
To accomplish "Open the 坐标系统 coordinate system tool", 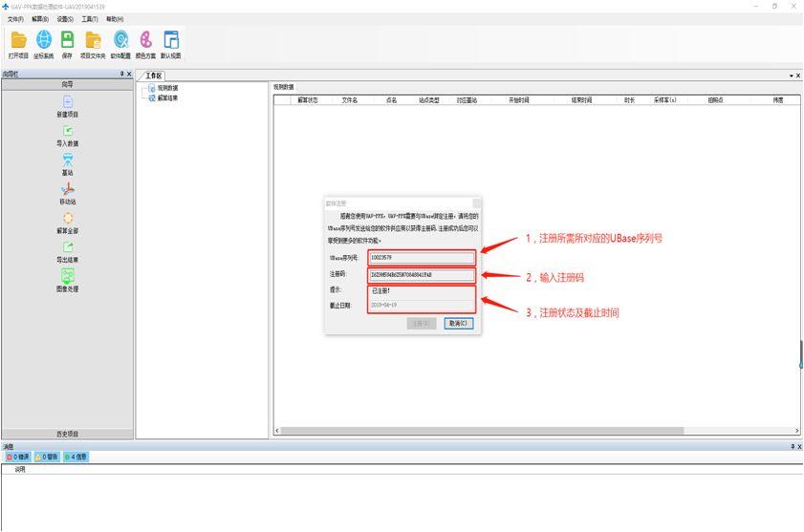I will (44, 40).
